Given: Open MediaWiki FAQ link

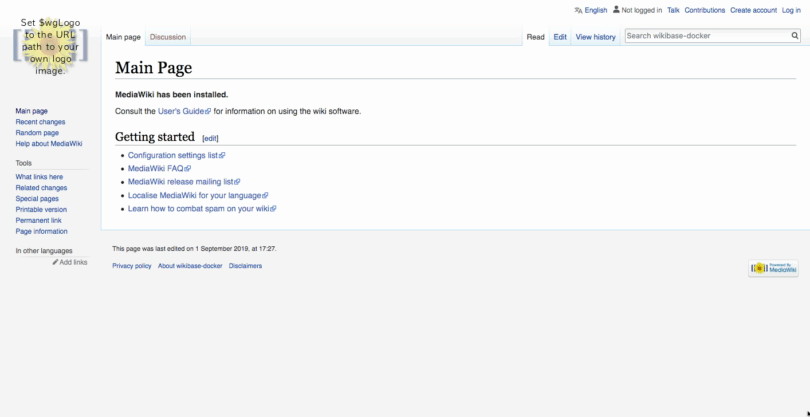Looking at the screenshot, I should pos(159,168).
